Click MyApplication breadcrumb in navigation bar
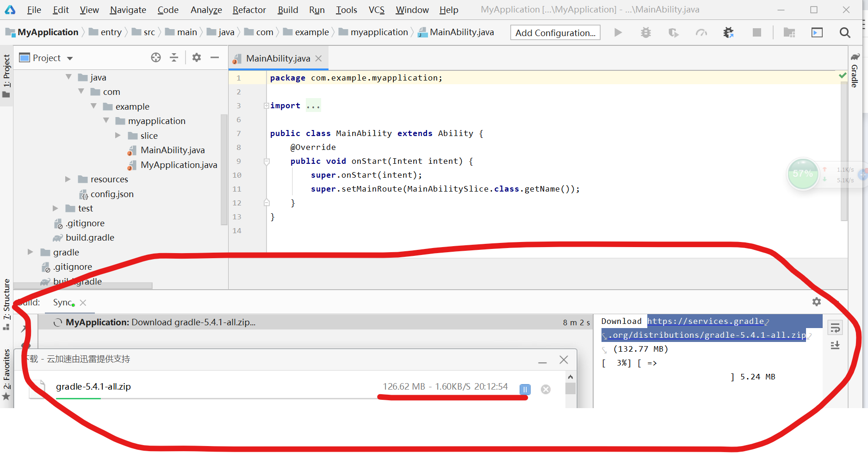868x453 pixels. pos(48,32)
